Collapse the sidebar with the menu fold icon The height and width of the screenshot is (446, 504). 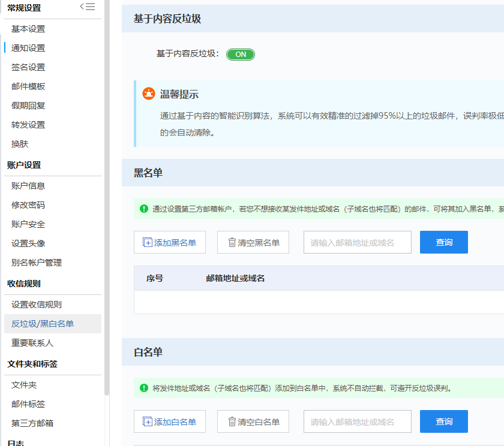click(x=88, y=7)
